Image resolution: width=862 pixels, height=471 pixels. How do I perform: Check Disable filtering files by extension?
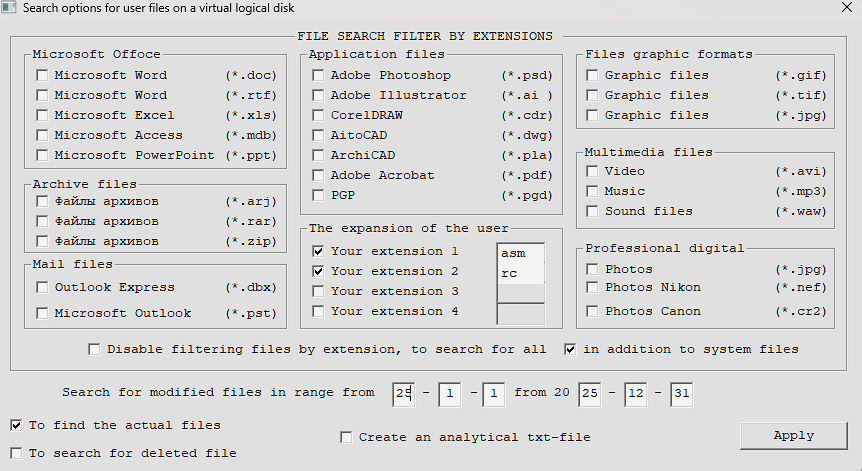coord(94,349)
